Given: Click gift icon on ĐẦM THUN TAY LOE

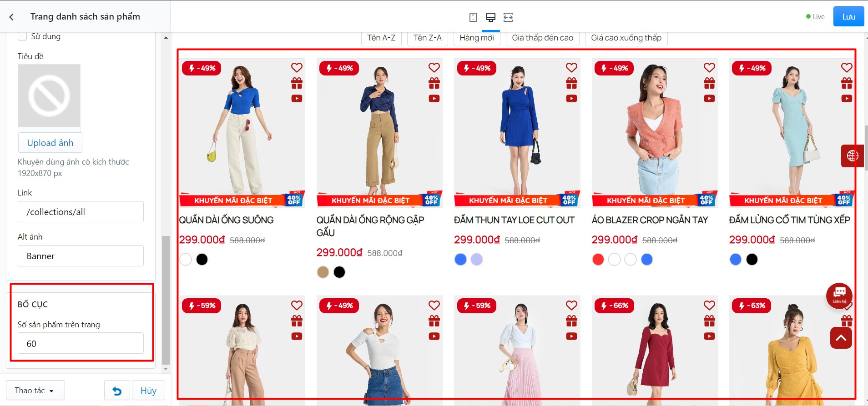Looking at the screenshot, I should (x=571, y=83).
